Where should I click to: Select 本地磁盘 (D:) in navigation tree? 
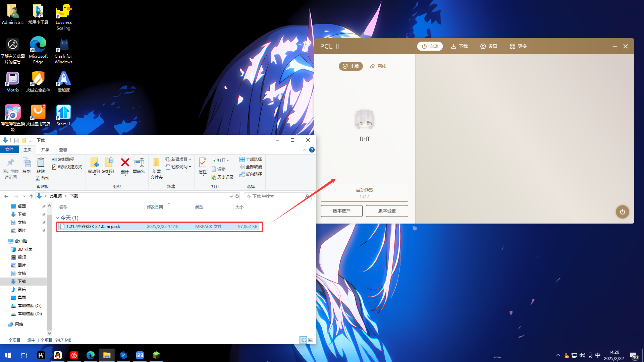click(26, 314)
